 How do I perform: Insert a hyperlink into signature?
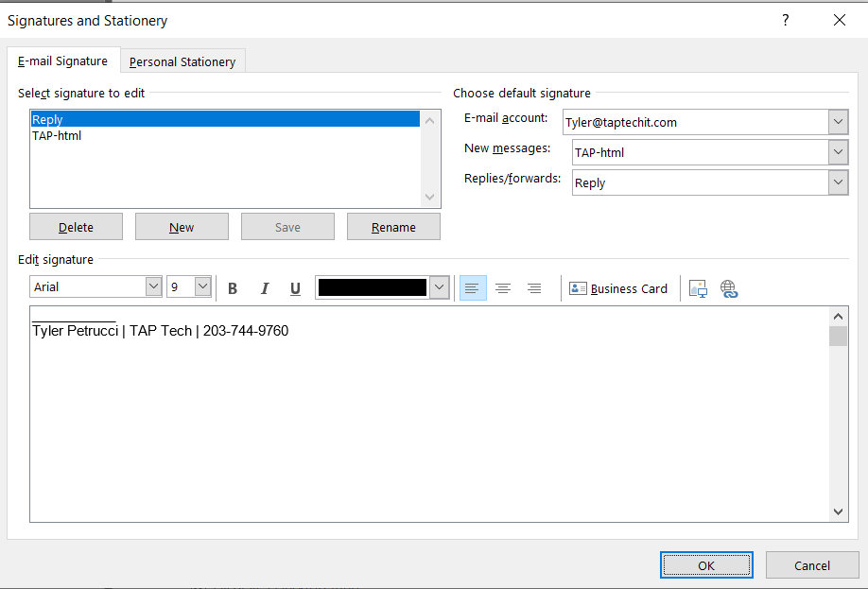coord(728,288)
